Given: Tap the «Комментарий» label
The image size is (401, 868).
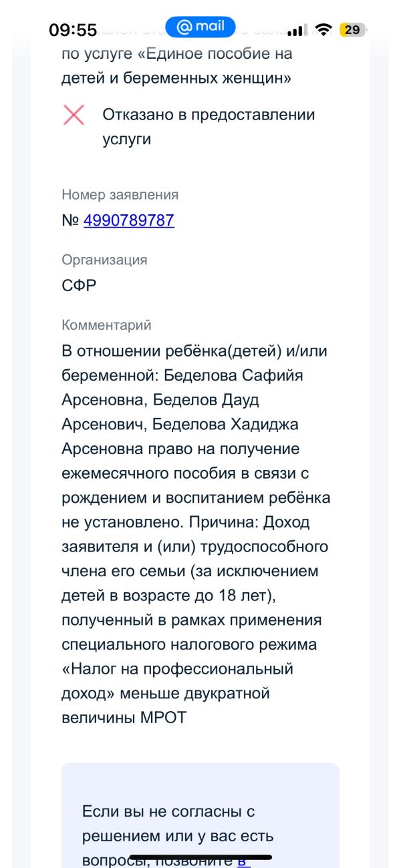Looking at the screenshot, I should click(x=106, y=325).
